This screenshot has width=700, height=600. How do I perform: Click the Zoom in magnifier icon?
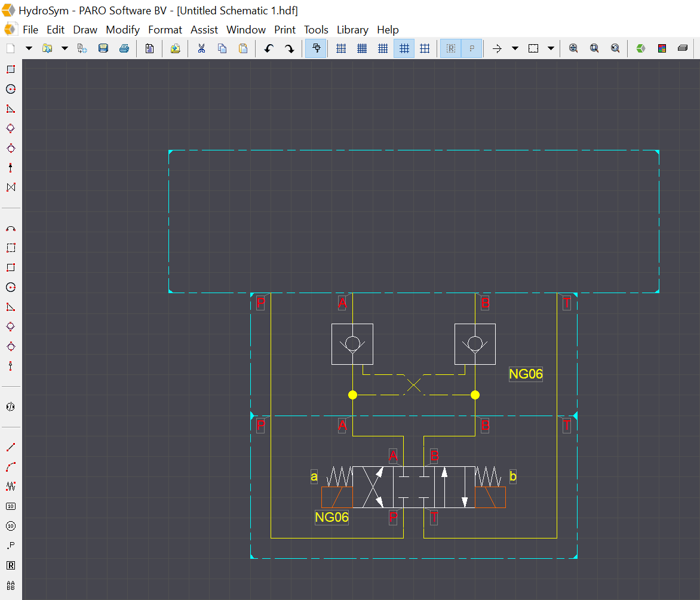point(573,48)
